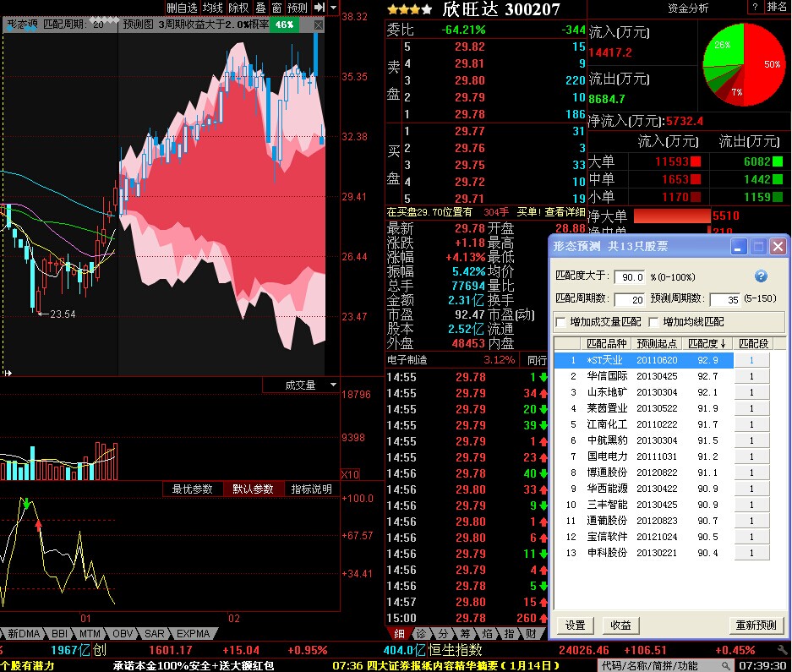Click 均线 in the top toolbar

[x=212, y=8]
